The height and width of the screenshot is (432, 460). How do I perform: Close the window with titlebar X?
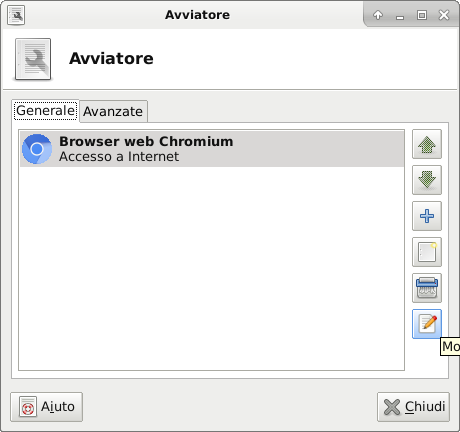pos(444,15)
